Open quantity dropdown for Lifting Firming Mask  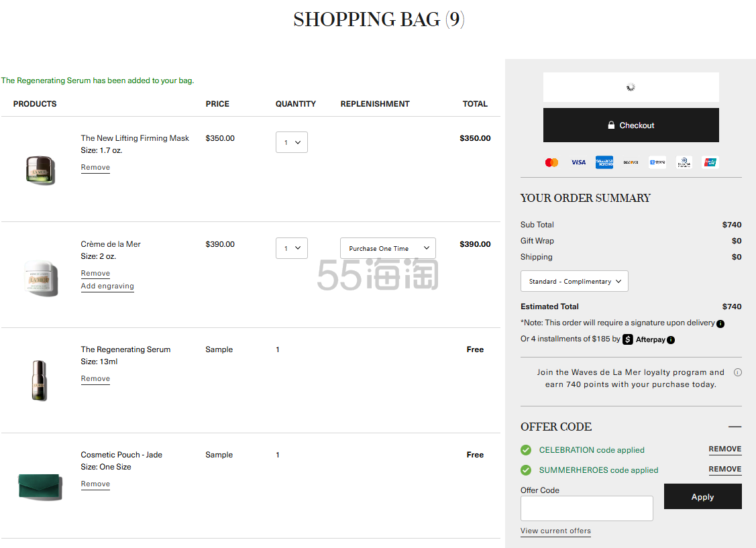292,142
